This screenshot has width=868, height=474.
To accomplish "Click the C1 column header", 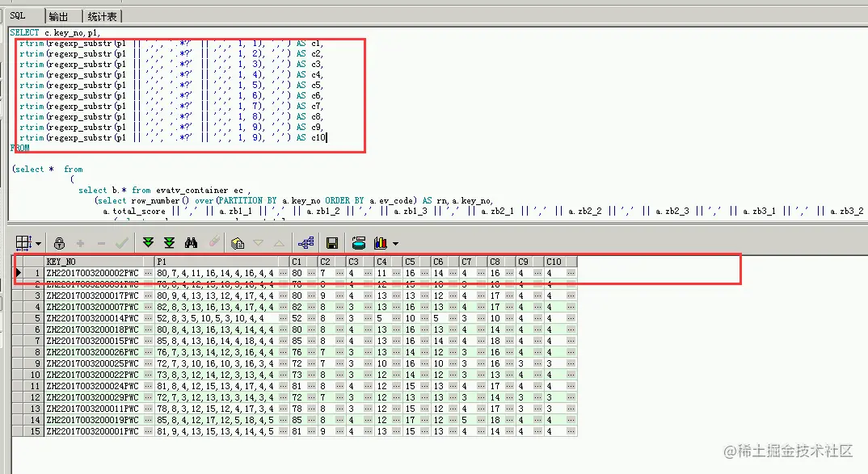I will (303, 262).
